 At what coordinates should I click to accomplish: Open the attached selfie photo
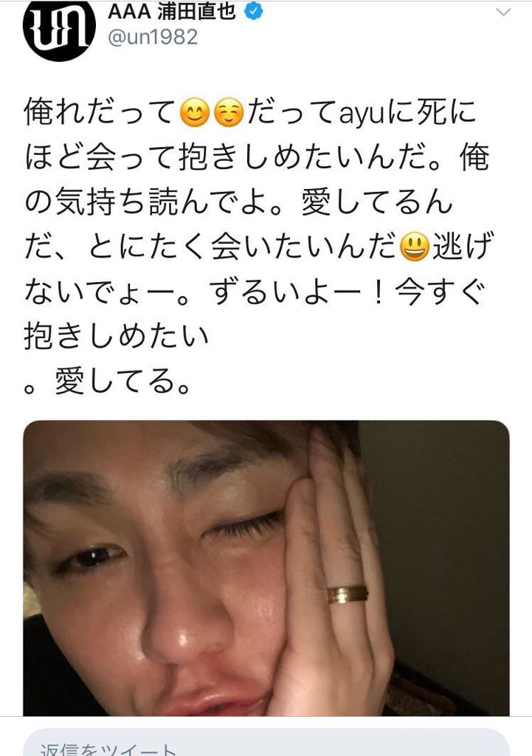pyautogui.click(x=266, y=568)
